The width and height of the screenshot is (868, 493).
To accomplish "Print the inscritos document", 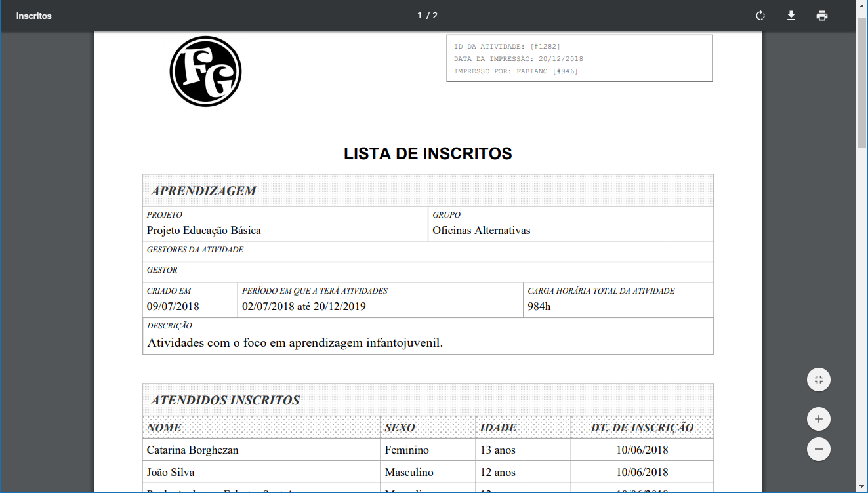I will (822, 16).
